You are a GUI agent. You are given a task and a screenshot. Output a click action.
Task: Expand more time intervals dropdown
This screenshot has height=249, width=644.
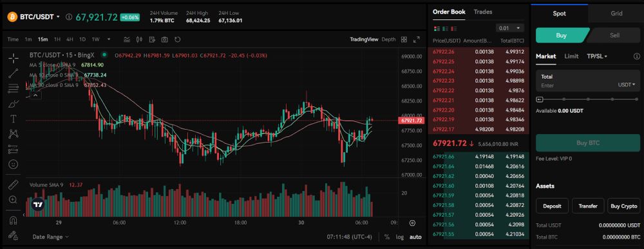pos(109,39)
